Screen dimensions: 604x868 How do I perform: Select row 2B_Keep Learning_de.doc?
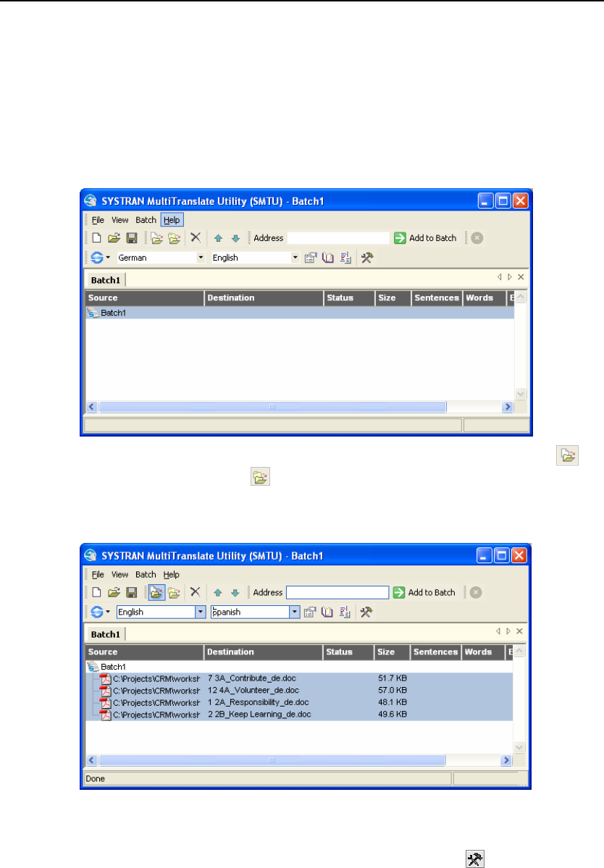point(299,715)
